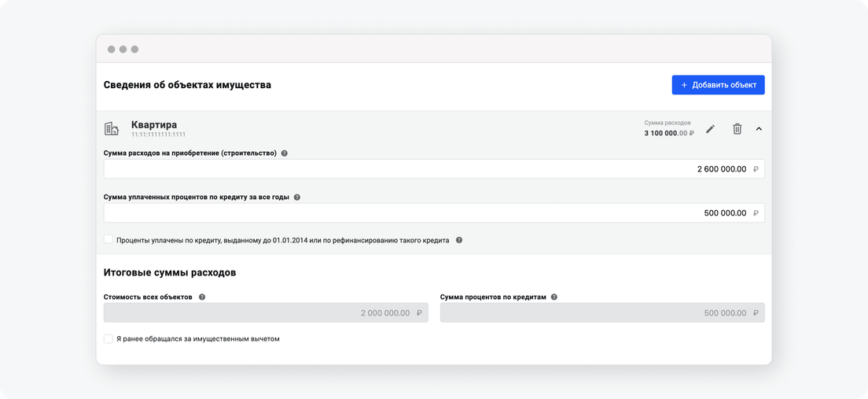Click the Итоговые суммы расходов heading
This screenshot has width=868, height=399.
pos(170,273)
